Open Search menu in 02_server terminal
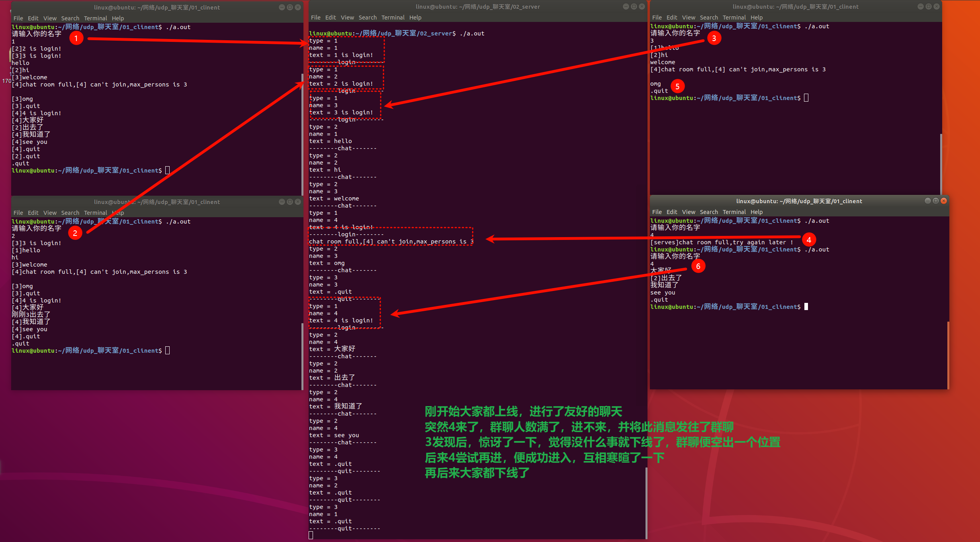The width and height of the screenshot is (980, 542). 367,18
